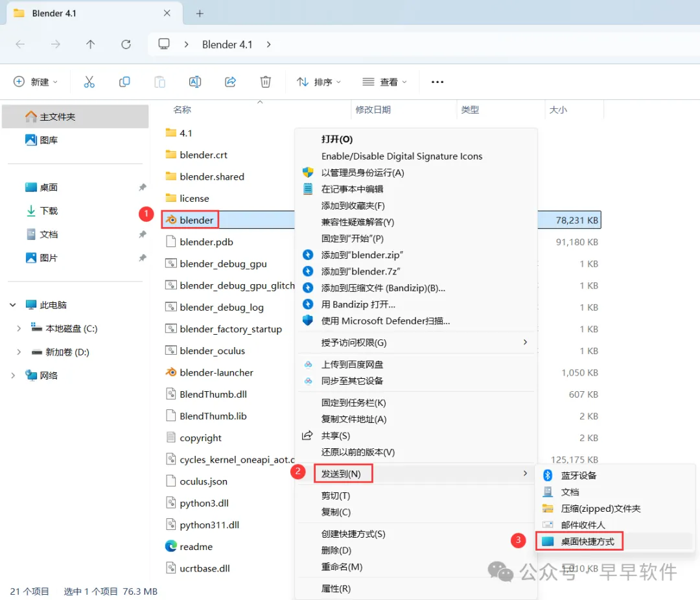Go back with the left arrow

tap(20, 44)
